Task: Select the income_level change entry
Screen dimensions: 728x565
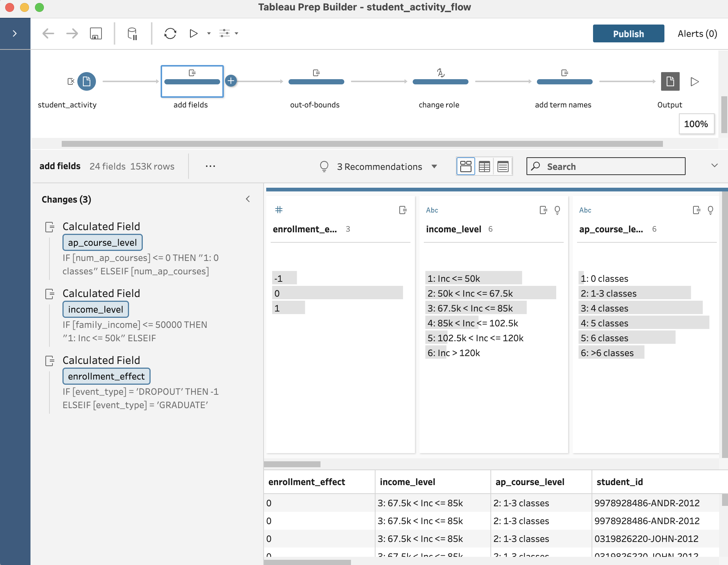Action: pos(96,309)
